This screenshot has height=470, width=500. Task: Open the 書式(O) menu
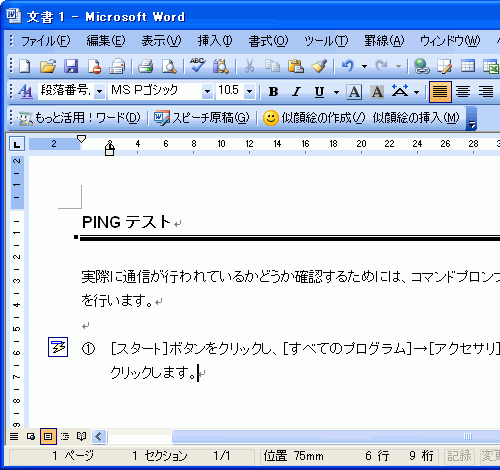click(x=268, y=41)
